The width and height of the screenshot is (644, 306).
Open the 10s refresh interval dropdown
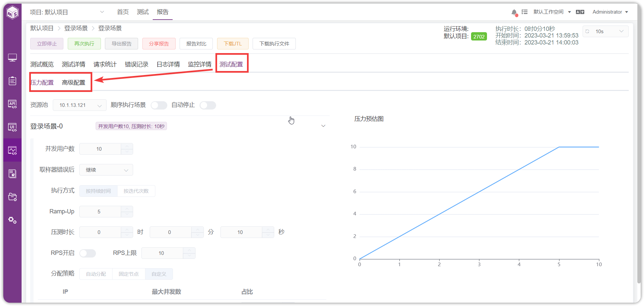605,31
